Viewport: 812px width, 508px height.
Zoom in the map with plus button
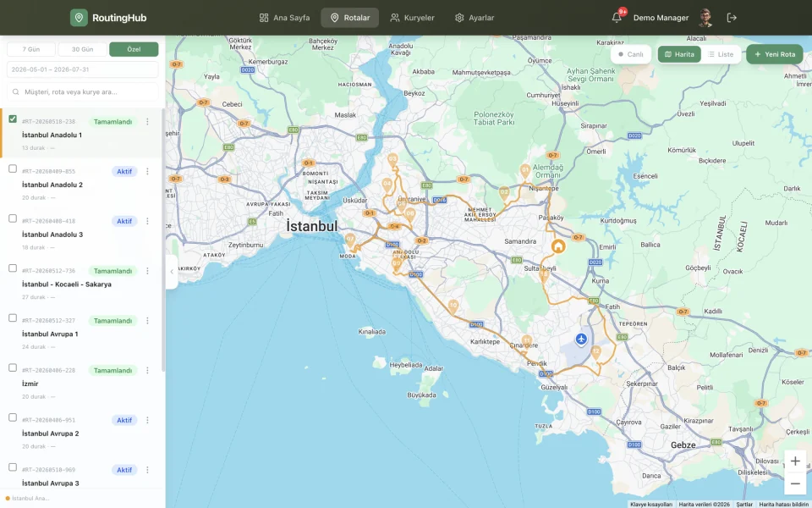tap(795, 461)
